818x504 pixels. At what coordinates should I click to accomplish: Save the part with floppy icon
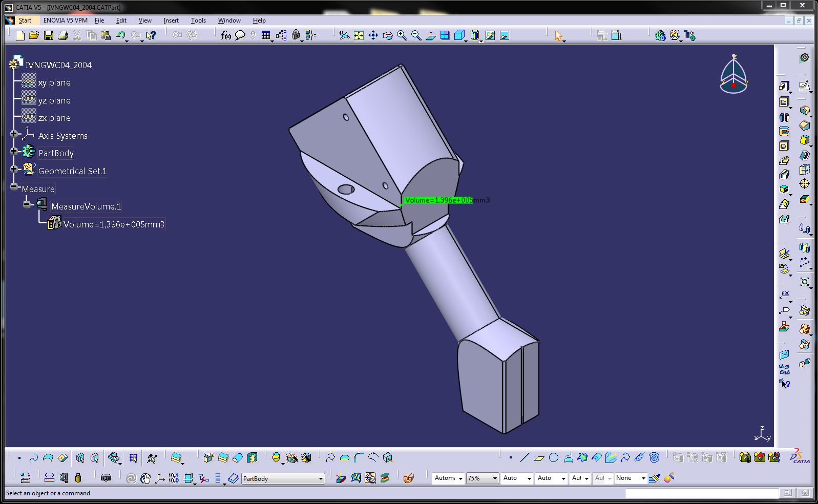[48, 35]
